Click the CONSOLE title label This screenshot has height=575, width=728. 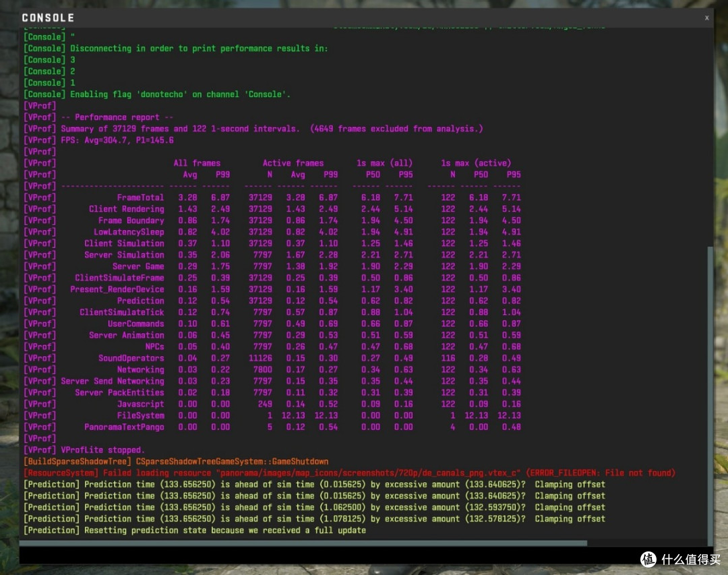point(48,18)
